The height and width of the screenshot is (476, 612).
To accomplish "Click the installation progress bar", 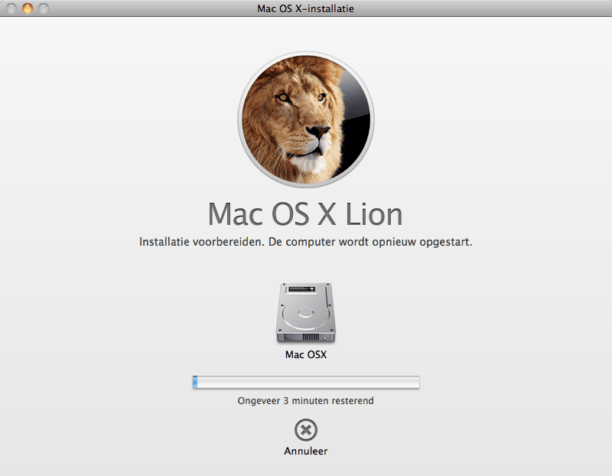I will (306, 382).
